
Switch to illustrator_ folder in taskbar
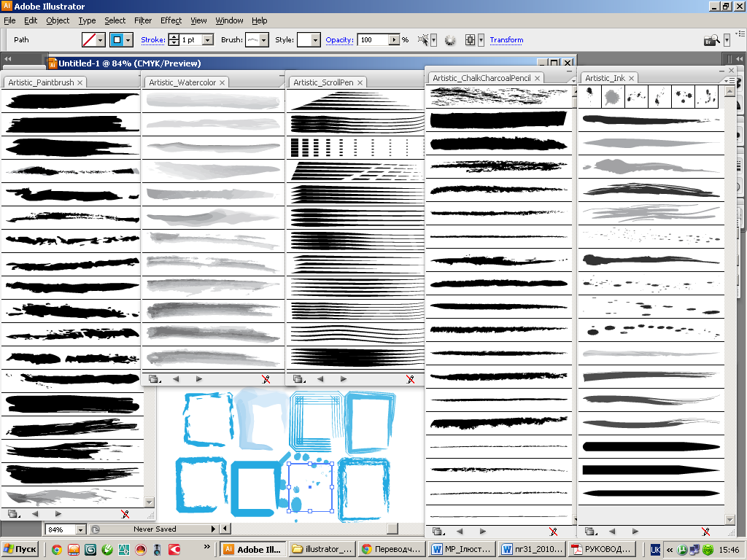[322, 549]
